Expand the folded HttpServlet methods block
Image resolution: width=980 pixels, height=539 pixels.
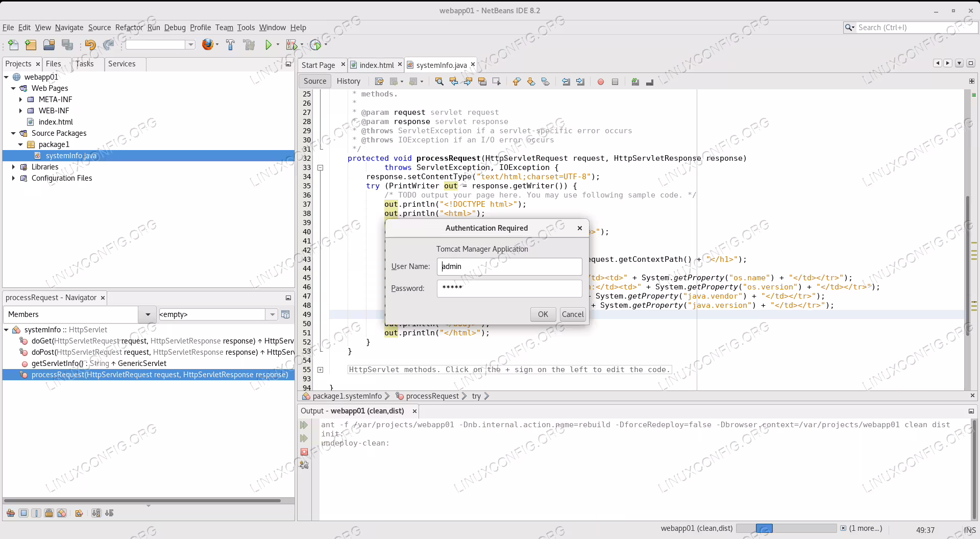[321, 370]
